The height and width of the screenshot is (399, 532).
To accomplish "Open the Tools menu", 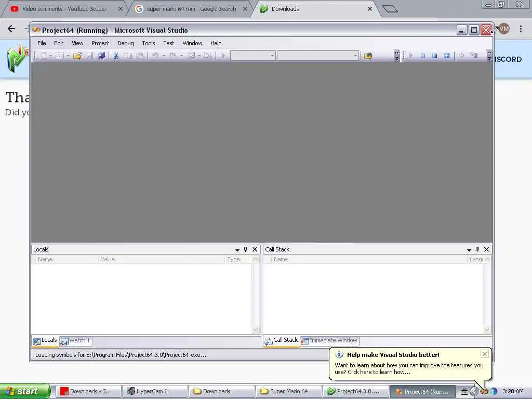I will coord(148,43).
